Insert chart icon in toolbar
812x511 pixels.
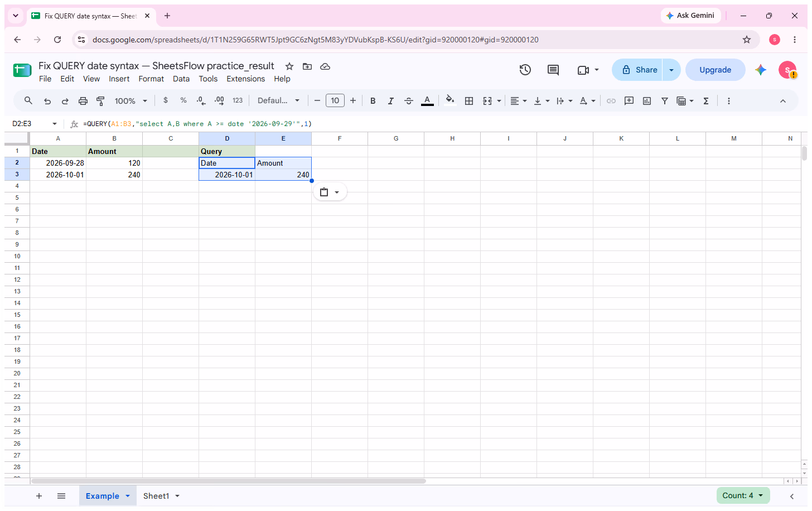647,101
